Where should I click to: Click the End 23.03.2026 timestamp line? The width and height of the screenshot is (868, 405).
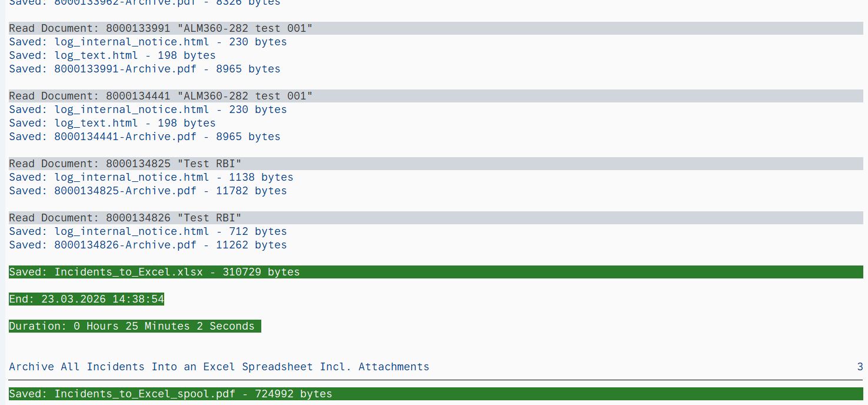pyautogui.click(x=87, y=299)
